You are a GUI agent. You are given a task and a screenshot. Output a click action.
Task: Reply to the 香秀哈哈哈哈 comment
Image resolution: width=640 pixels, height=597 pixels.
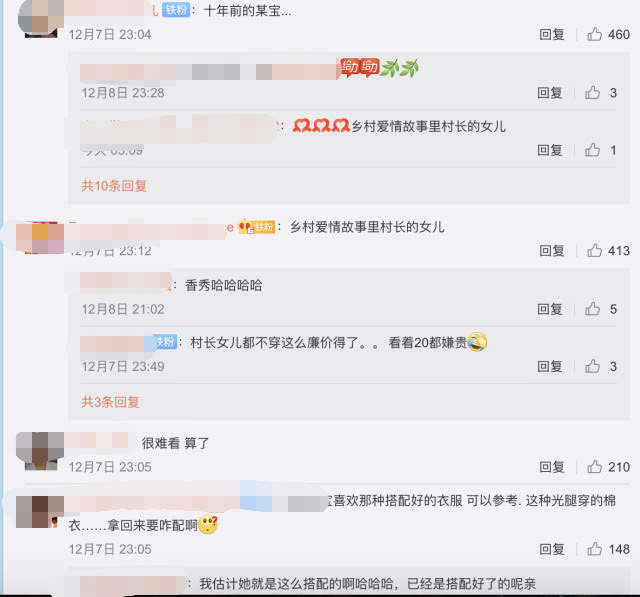(x=550, y=309)
